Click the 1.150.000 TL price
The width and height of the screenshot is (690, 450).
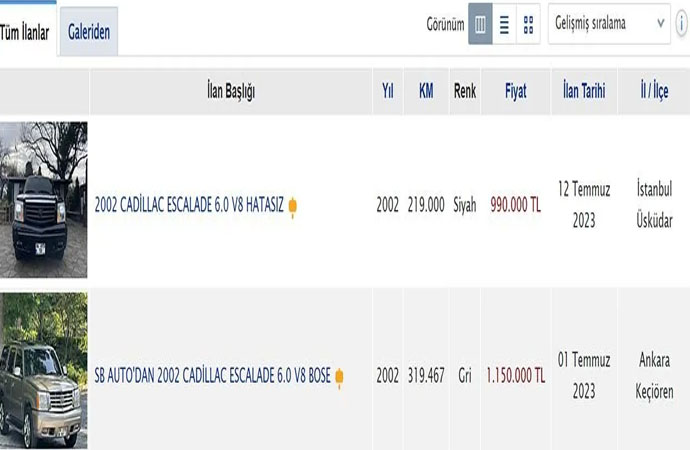point(515,376)
